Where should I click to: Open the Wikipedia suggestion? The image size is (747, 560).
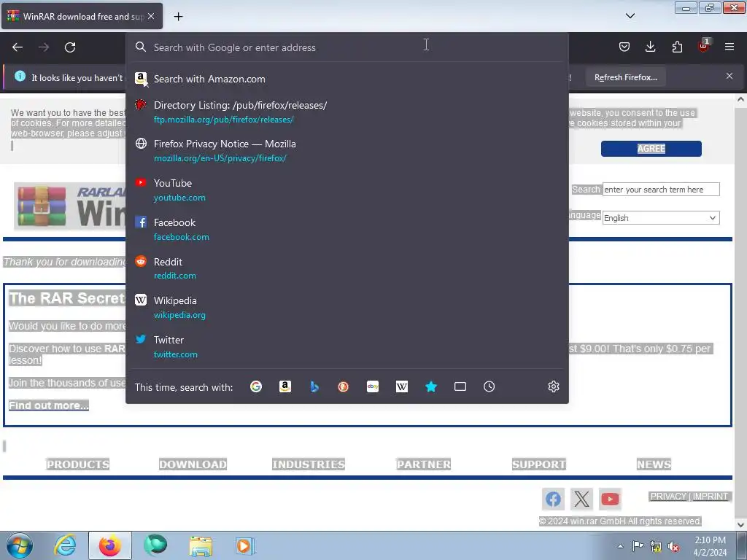coord(347,307)
